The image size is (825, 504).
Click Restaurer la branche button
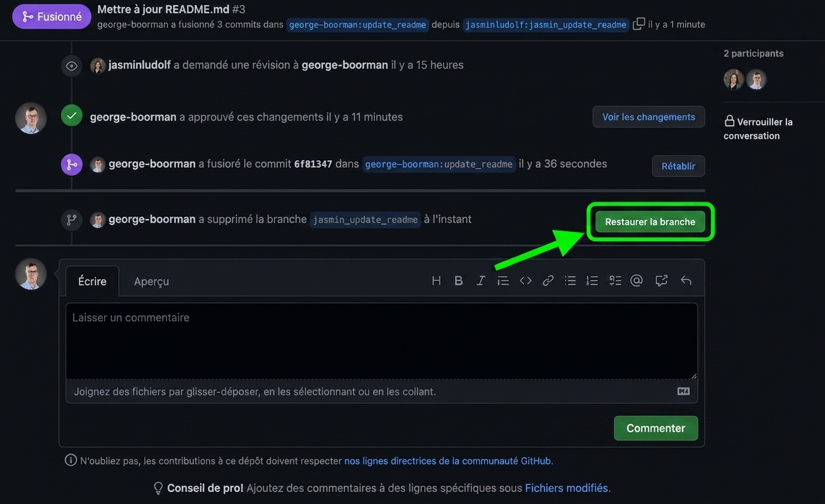(650, 222)
